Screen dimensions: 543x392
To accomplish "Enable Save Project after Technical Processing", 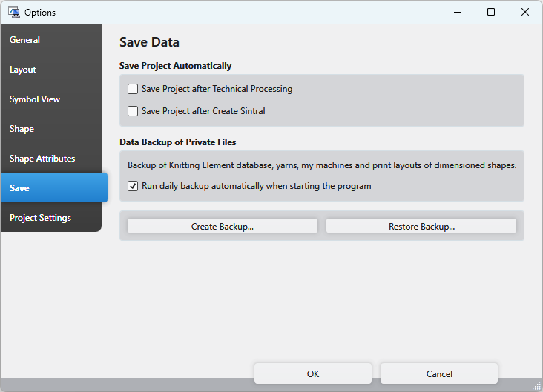I will tap(133, 89).
